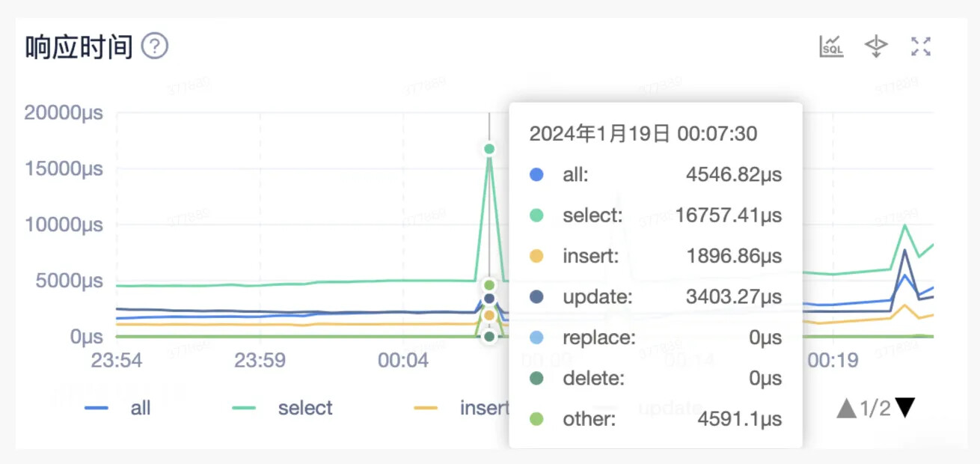Screen dimensions: 980x464
Task: Click the 1/2 legend page indicator
Action: [x=875, y=408]
